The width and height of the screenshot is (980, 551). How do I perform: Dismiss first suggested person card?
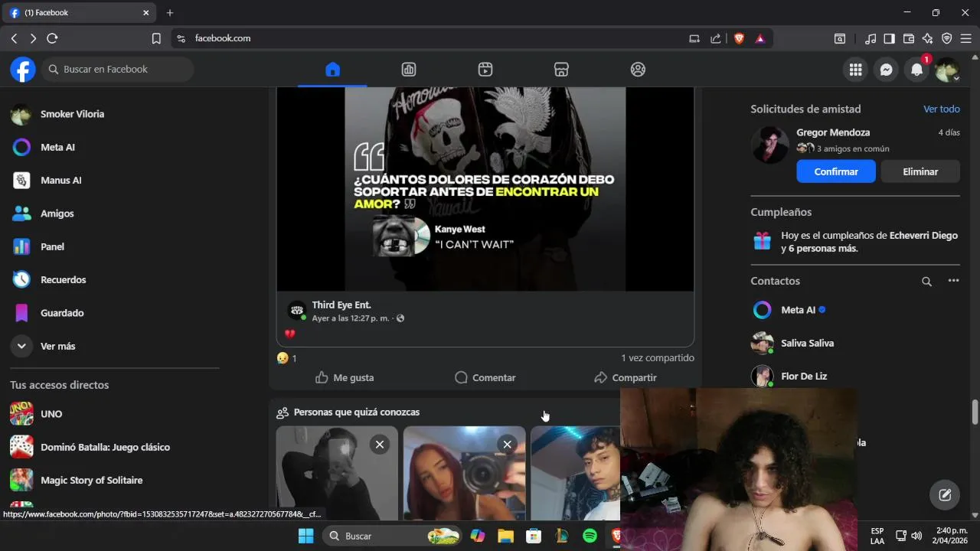point(380,445)
